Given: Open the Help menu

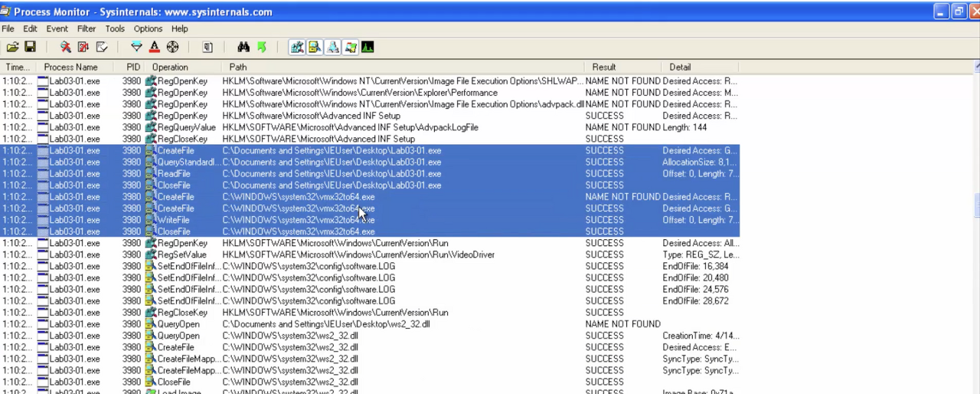Looking at the screenshot, I should coord(180,28).
